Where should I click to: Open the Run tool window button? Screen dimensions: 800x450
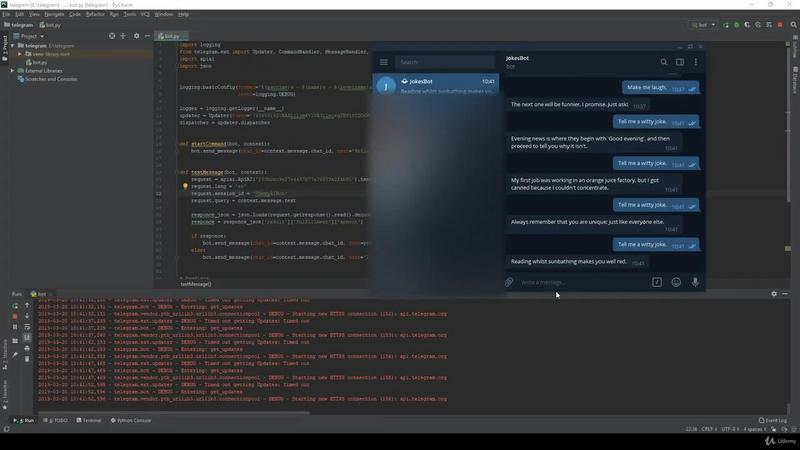click(x=23, y=420)
